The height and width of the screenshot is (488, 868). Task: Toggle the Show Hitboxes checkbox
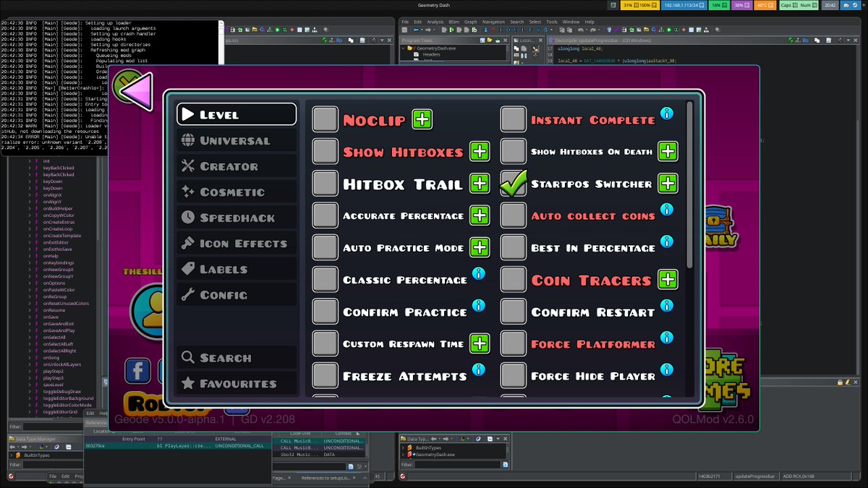[x=325, y=152]
